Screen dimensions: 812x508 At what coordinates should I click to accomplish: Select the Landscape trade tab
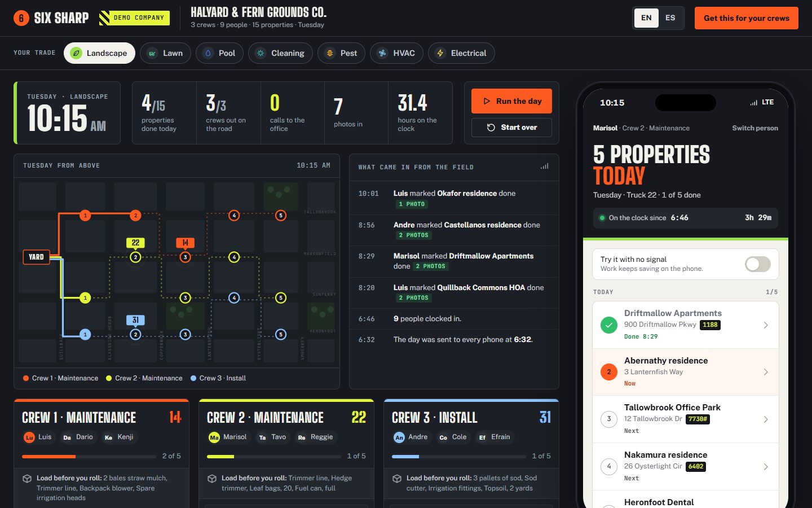point(99,53)
